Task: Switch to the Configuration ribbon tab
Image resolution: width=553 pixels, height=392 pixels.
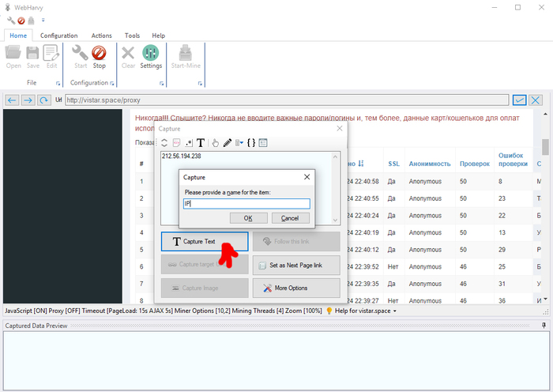Action: coord(59,36)
